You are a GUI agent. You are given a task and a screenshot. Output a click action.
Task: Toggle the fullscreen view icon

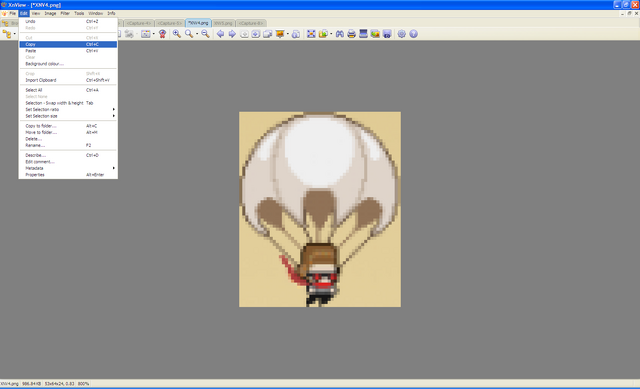coord(311,34)
